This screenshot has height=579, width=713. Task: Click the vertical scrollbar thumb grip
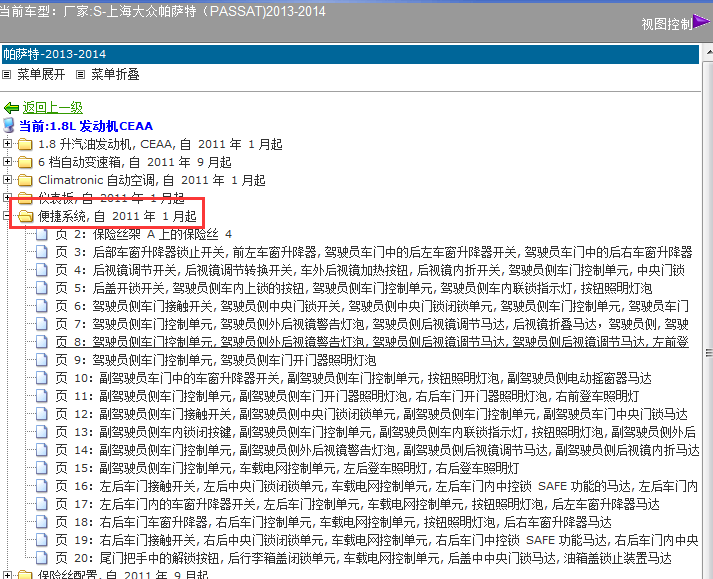tap(709, 352)
